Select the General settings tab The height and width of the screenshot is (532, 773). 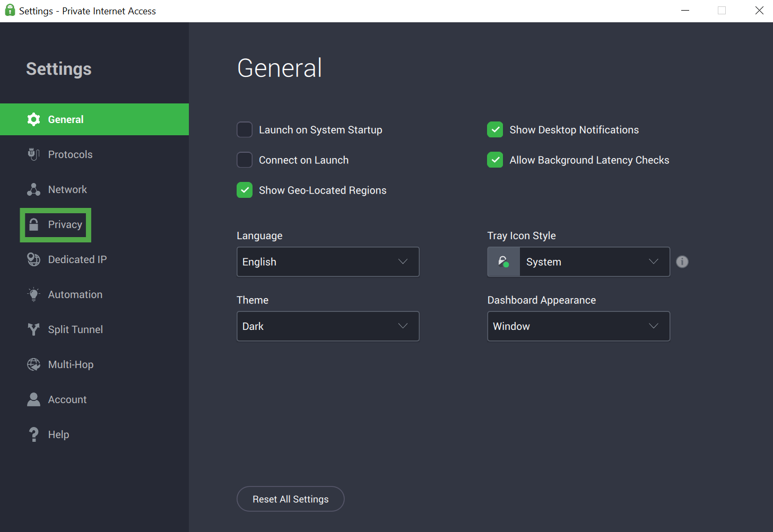(x=94, y=119)
